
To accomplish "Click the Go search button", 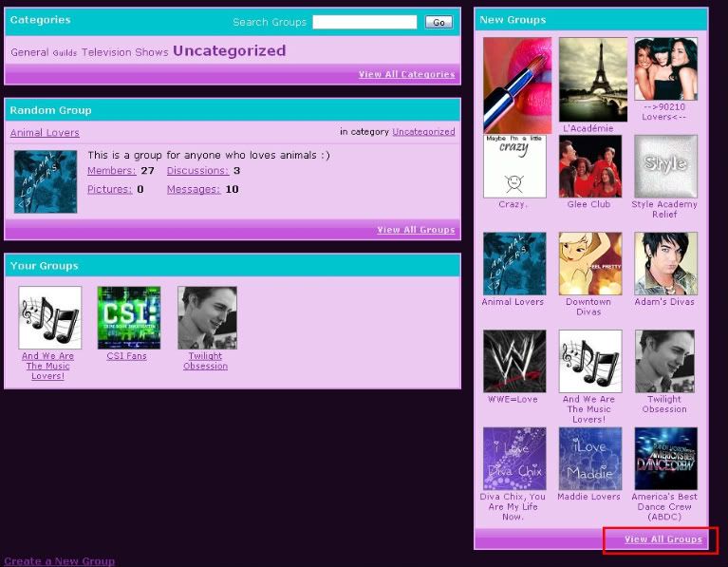I will (439, 22).
